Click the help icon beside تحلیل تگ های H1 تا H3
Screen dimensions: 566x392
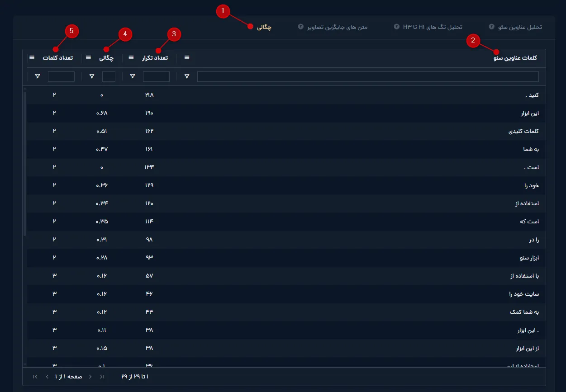pyautogui.click(x=396, y=27)
